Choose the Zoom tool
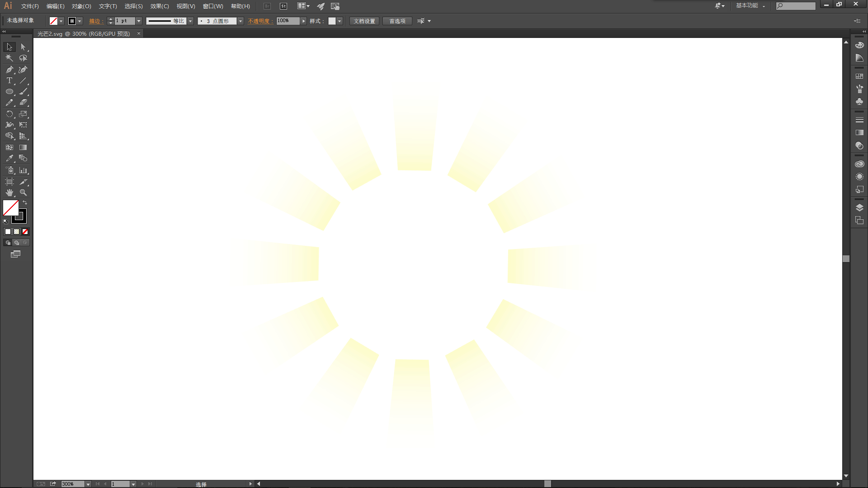The image size is (868, 488). (23, 192)
